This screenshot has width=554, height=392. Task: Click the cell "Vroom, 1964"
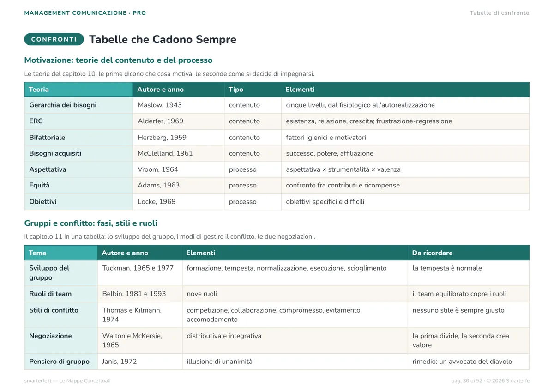click(x=179, y=169)
